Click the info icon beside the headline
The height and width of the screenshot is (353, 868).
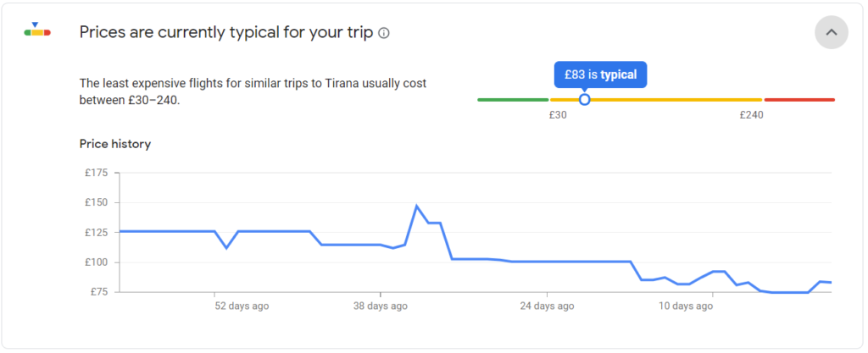[x=384, y=33]
